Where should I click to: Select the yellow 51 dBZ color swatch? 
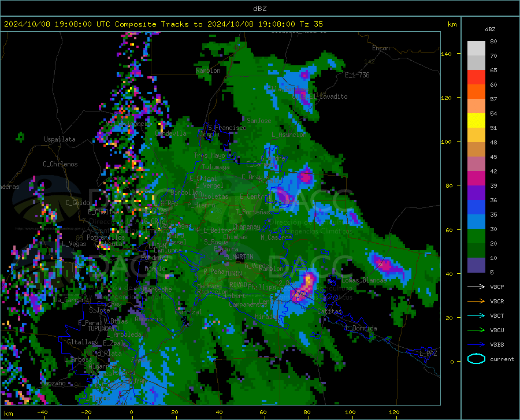[x=476, y=121]
